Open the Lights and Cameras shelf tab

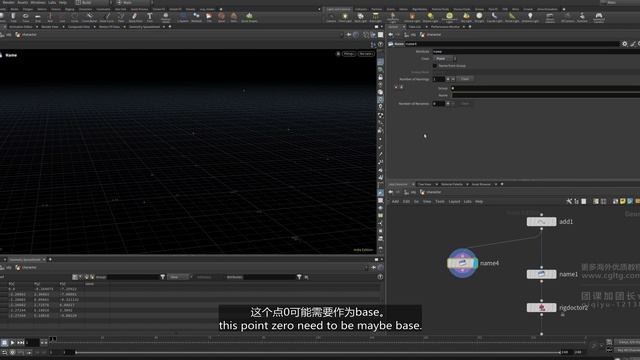click(x=338, y=9)
